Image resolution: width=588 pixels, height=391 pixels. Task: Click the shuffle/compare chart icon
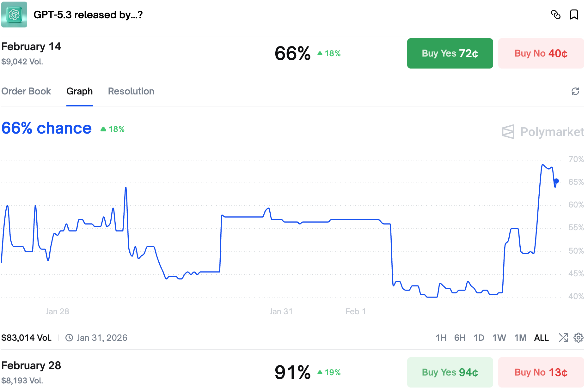[x=563, y=338]
